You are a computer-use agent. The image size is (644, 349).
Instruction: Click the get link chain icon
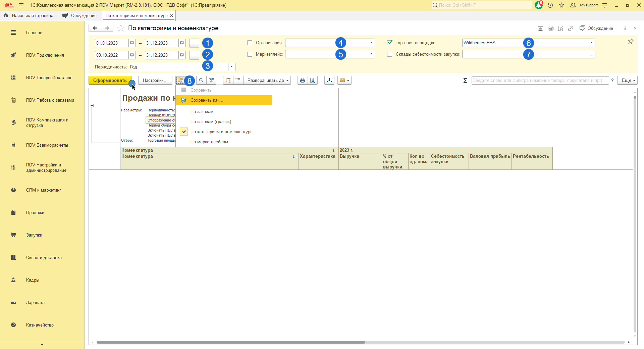pos(571,29)
